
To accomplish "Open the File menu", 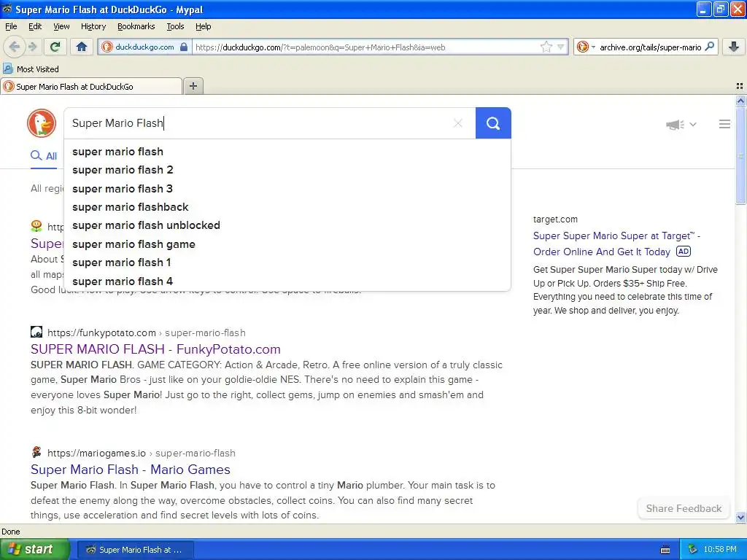I will (11, 27).
